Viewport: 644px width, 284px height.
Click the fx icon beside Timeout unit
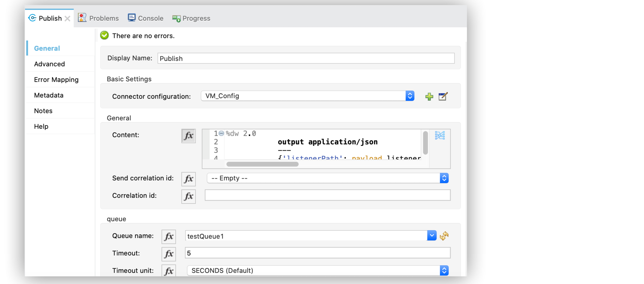point(168,270)
